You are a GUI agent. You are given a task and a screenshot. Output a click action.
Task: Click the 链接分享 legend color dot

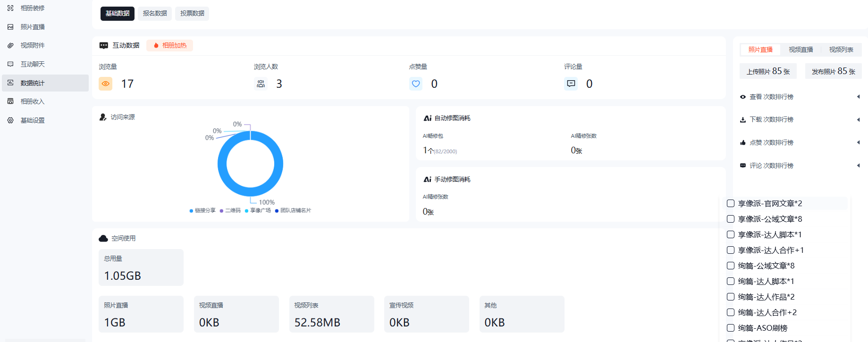click(x=191, y=211)
